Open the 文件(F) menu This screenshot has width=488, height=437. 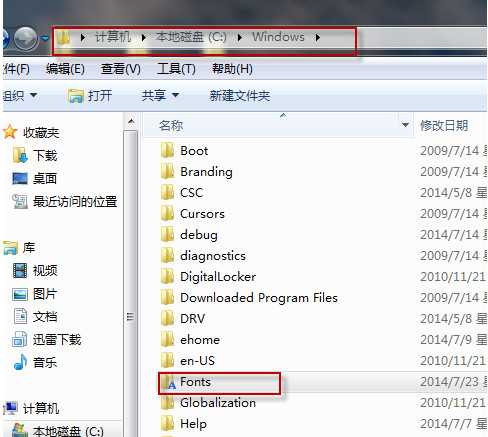pyautogui.click(x=16, y=69)
